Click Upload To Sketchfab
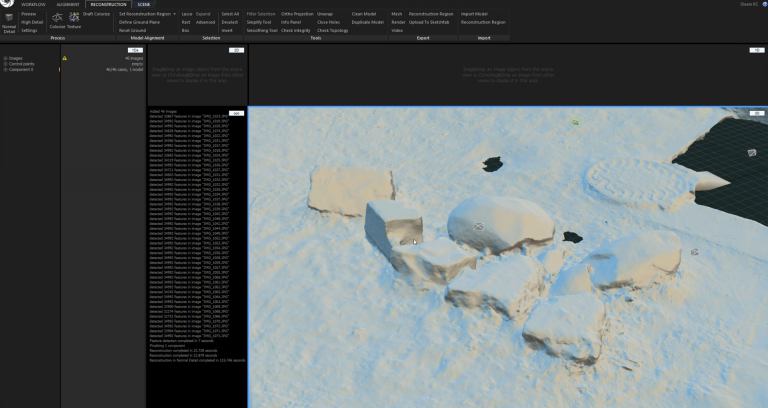 tap(431, 21)
